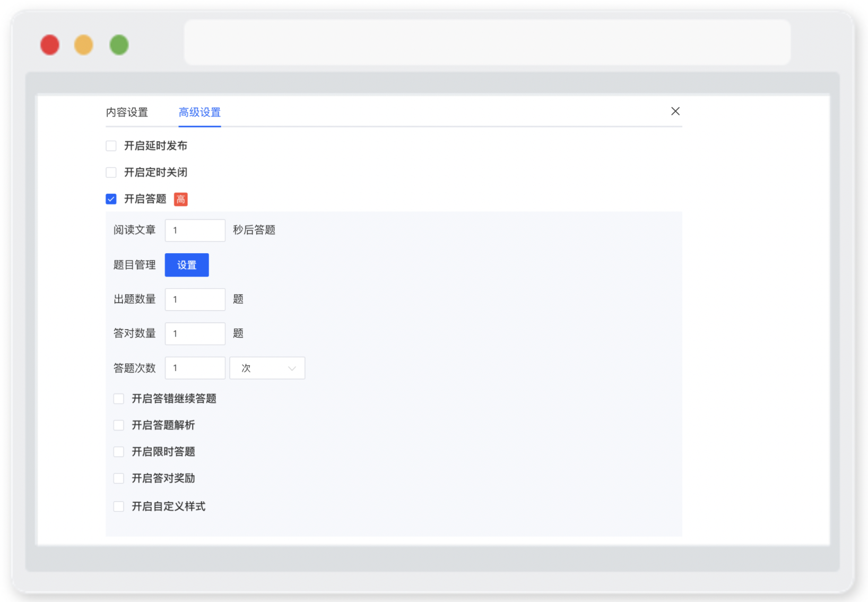Click the 答对数量 input field
The width and height of the screenshot is (868, 602).
pyautogui.click(x=195, y=334)
